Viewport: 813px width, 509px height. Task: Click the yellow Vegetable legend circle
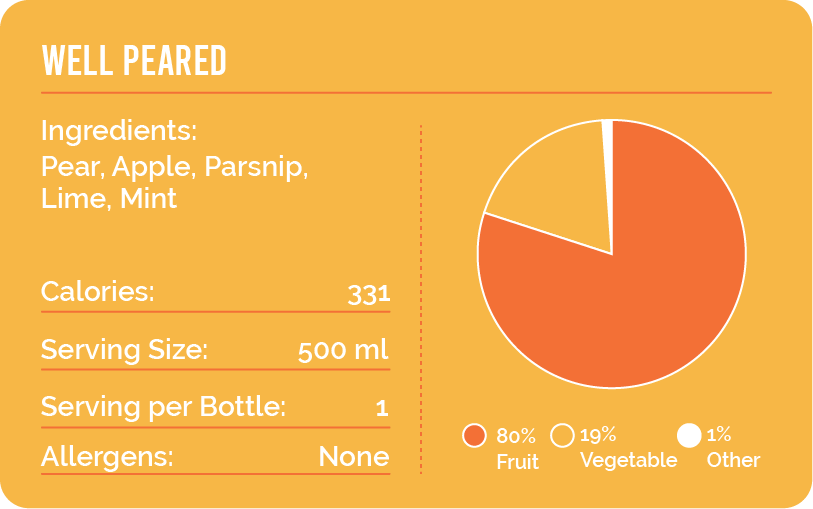pyautogui.click(x=563, y=436)
